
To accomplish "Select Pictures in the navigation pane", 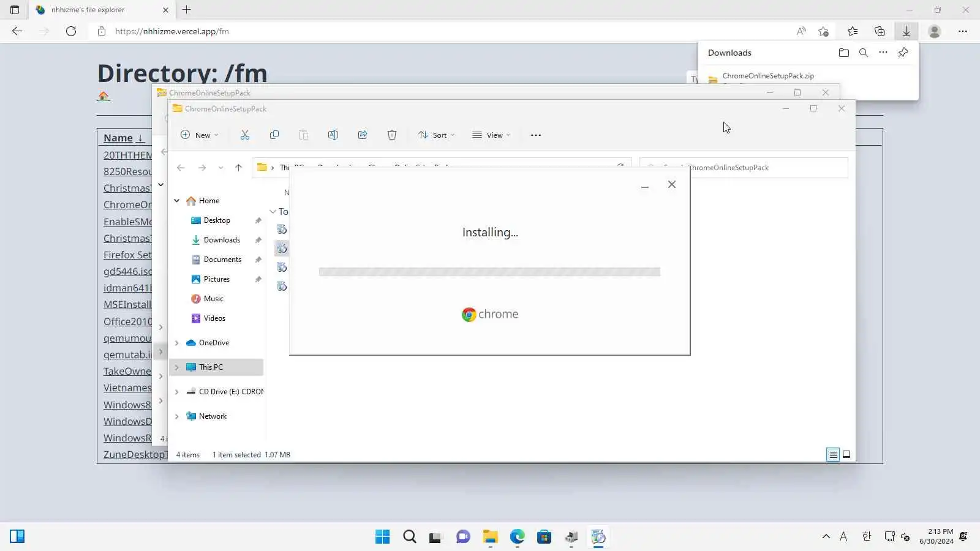I will pos(217,279).
